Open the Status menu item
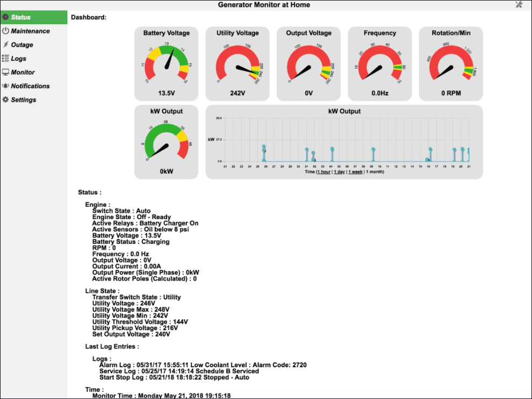532x399 pixels. pyautogui.click(x=33, y=17)
